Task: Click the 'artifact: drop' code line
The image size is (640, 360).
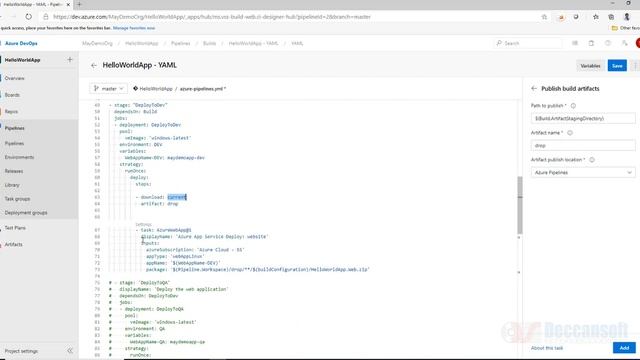Action: coord(159,204)
